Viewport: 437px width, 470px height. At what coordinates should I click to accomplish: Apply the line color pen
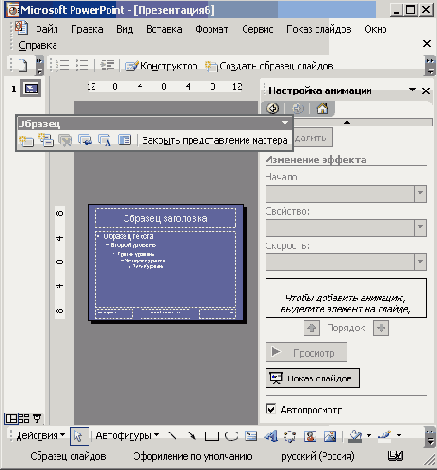384,435
